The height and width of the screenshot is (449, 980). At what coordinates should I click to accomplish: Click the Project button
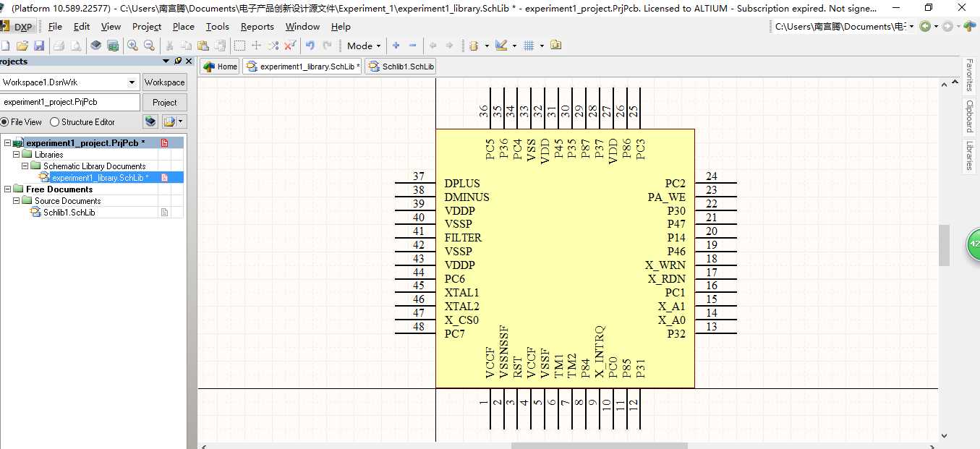(165, 103)
